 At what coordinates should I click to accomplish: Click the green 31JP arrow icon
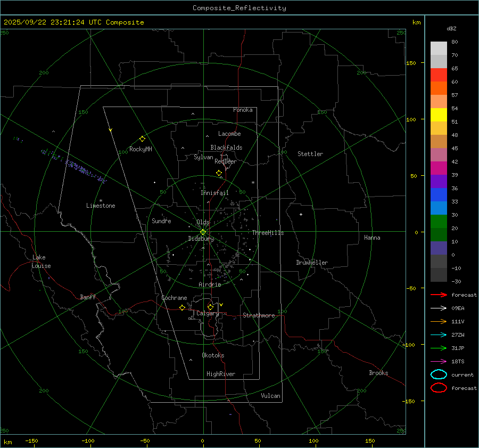(x=439, y=348)
